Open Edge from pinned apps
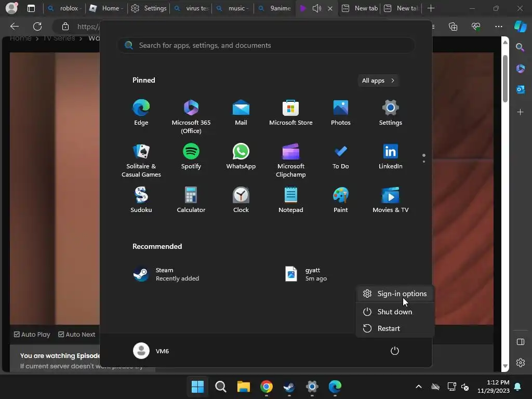The height and width of the screenshot is (399, 532). click(141, 113)
